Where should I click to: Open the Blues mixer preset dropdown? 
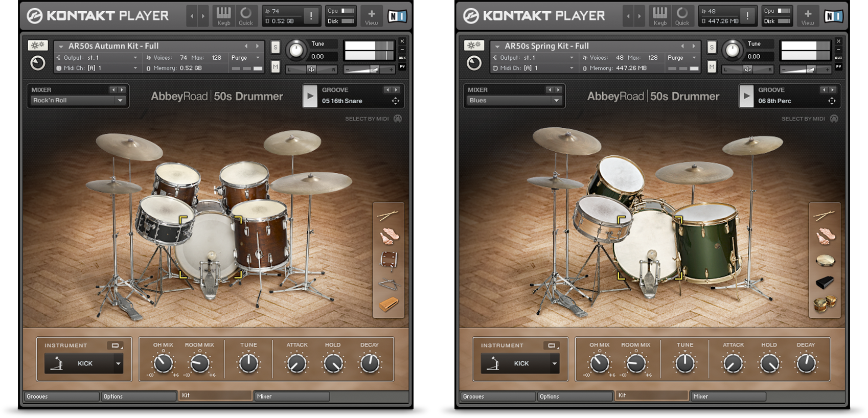pyautogui.click(x=514, y=101)
